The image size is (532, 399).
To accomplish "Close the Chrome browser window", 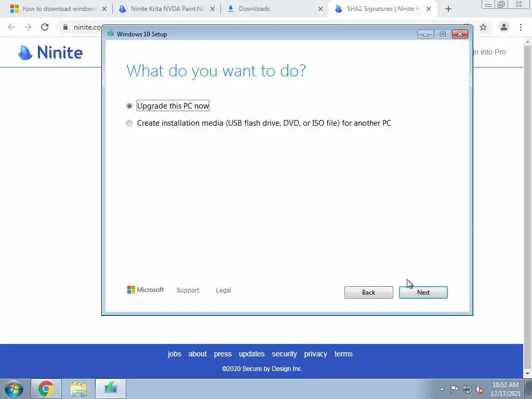I will click(x=519, y=4).
